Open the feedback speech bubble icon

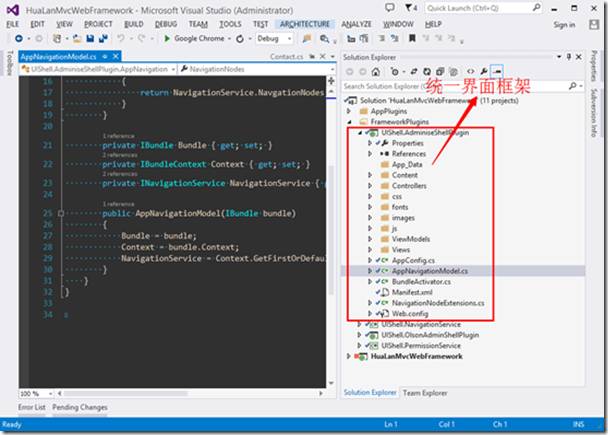[390, 7]
